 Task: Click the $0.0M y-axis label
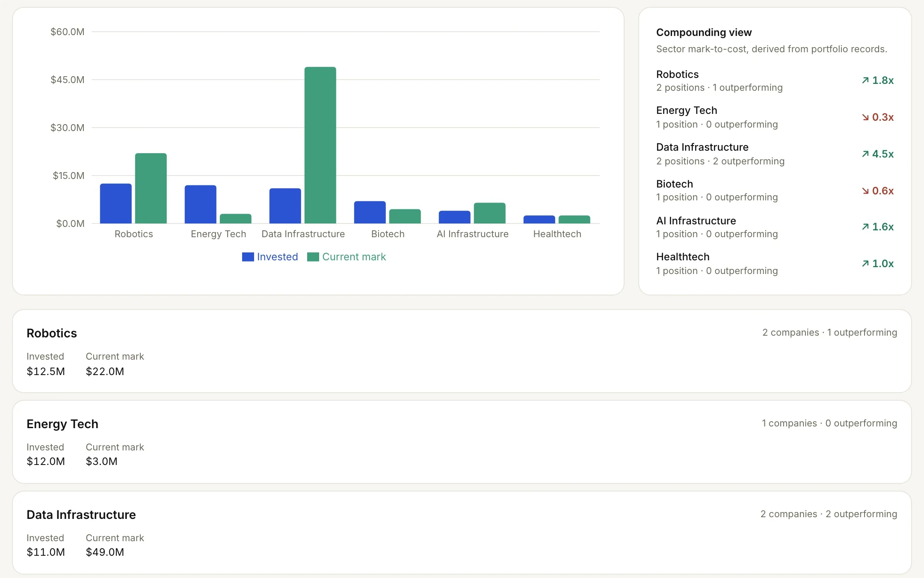71,223
